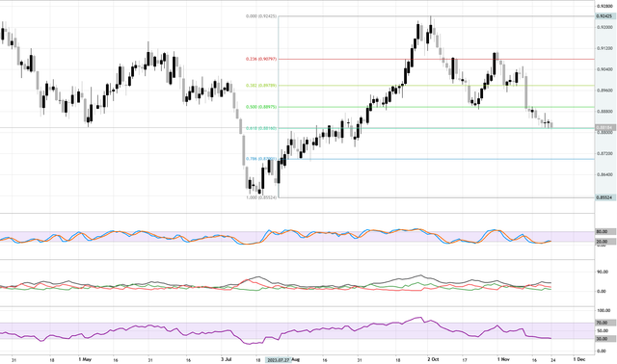617x364 pixels.
Task: Click the 0.86400 price axis label
Action: coord(604,175)
